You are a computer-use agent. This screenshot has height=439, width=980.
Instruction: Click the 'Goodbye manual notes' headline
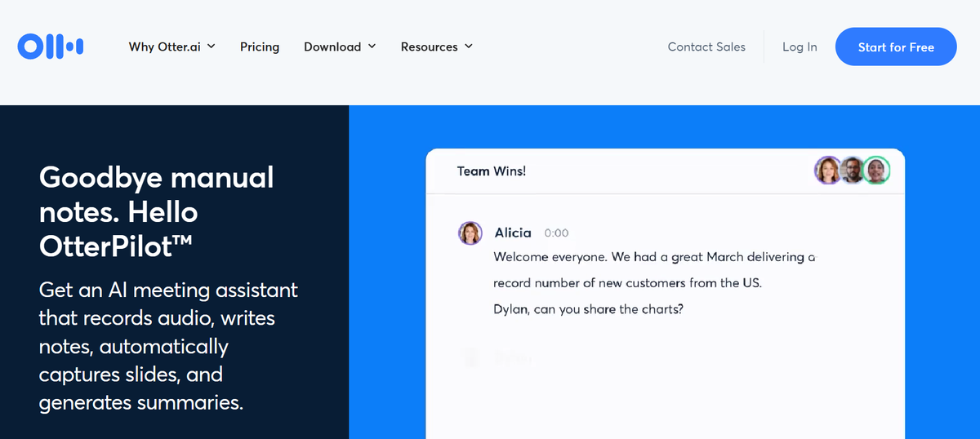tap(157, 212)
